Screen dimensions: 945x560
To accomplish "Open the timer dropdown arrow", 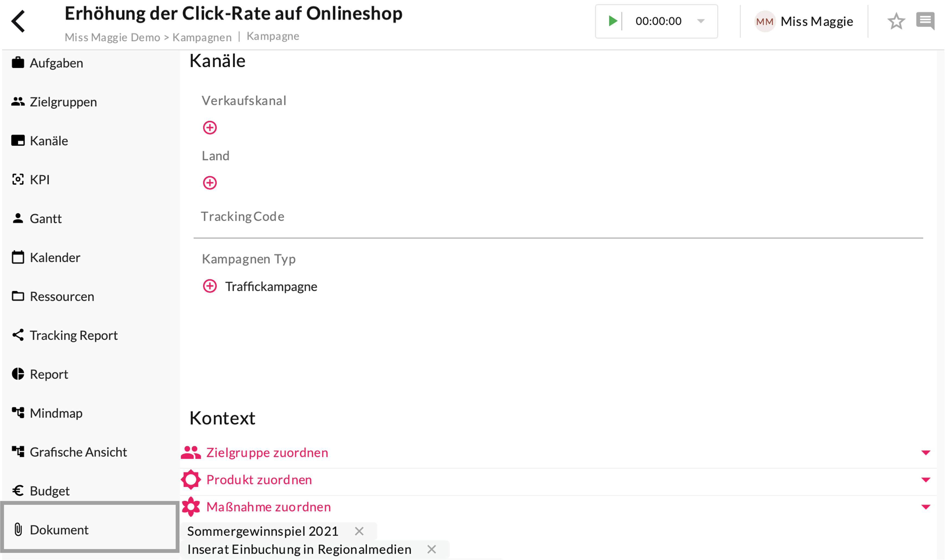I will click(701, 21).
